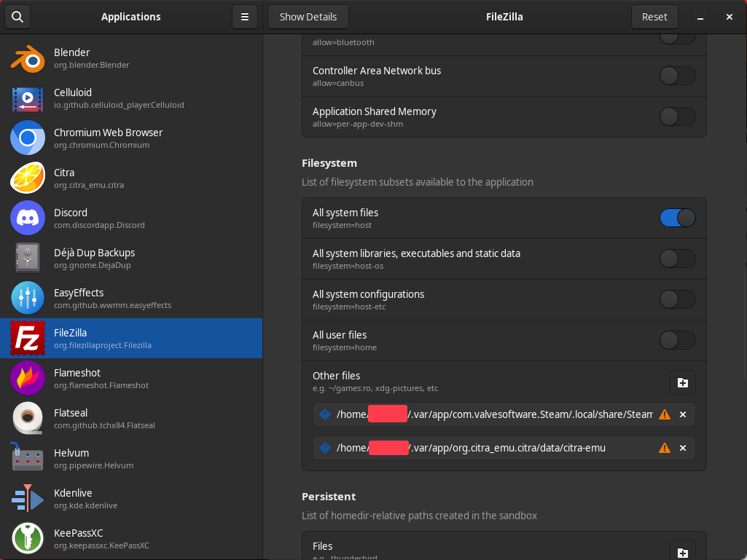Click the Blender app icon
The image size is (747, 560).
coord(28,58)
